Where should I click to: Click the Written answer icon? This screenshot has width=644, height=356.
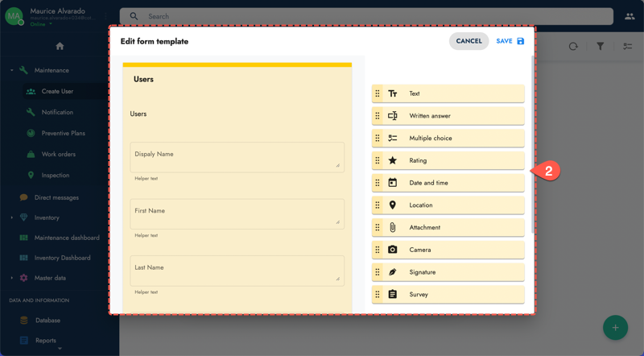coord(393,116)
